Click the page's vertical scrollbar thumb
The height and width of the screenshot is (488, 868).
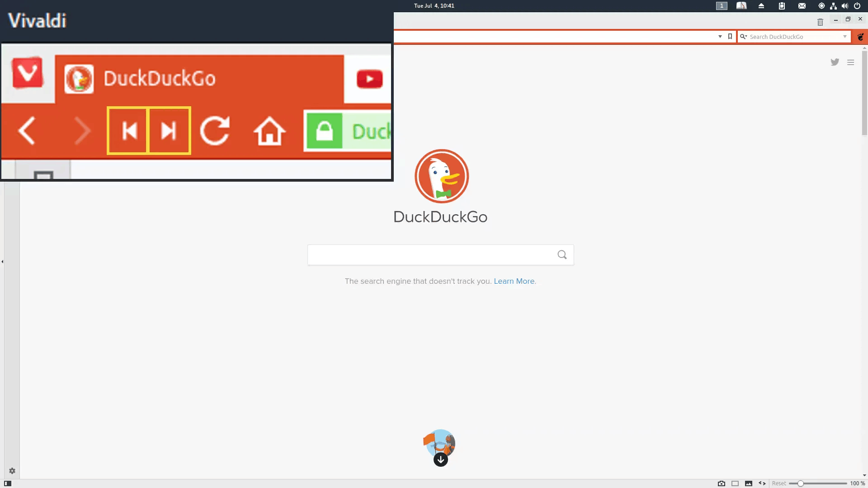[x=864, y=93]
